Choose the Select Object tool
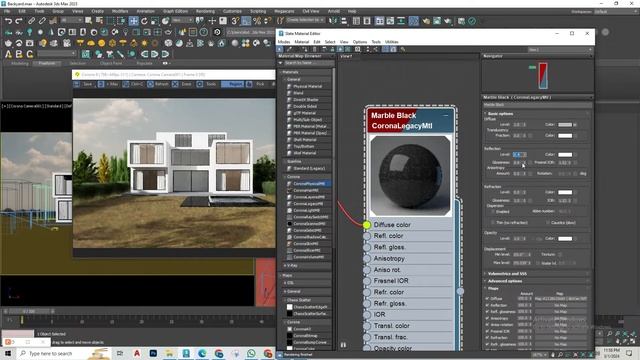 tap(89, 20)
